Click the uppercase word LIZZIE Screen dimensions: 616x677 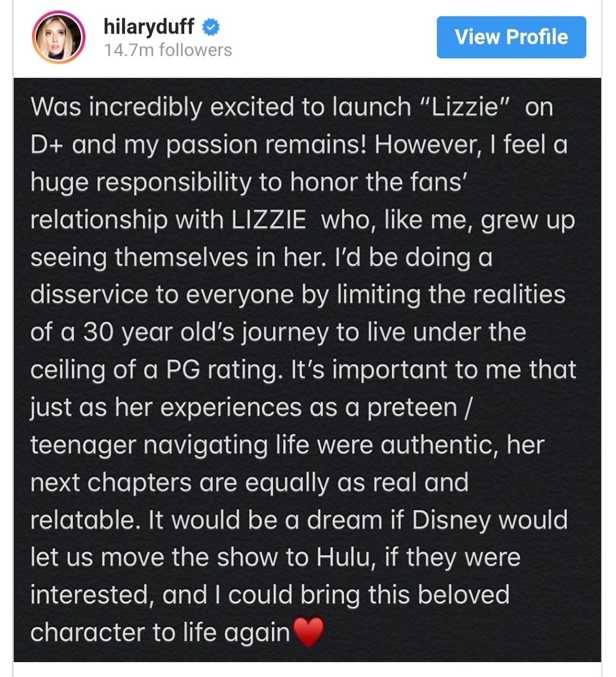[269, 219]
